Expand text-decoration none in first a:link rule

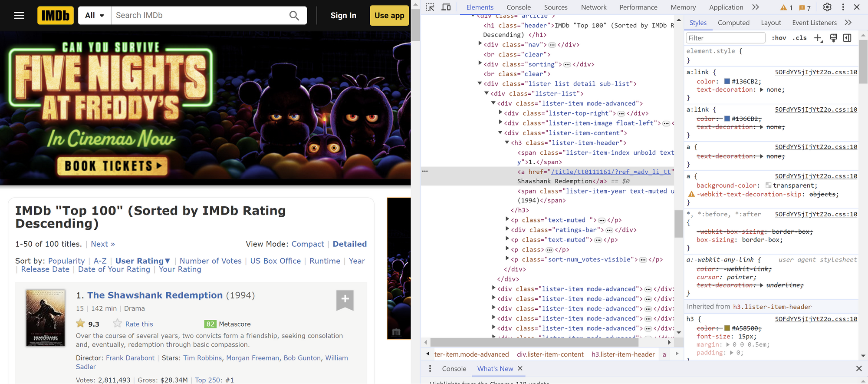coord(761,89)
